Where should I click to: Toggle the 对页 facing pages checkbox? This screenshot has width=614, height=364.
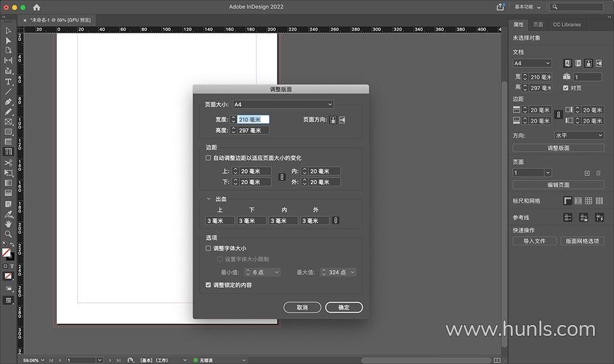(x=566, y=88)
